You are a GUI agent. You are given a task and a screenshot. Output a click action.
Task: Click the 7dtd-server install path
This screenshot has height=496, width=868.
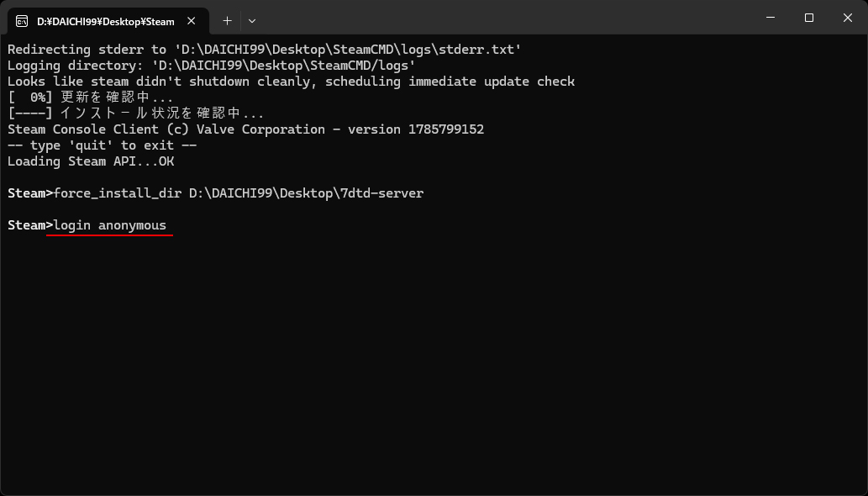click(x=306, y=193)
